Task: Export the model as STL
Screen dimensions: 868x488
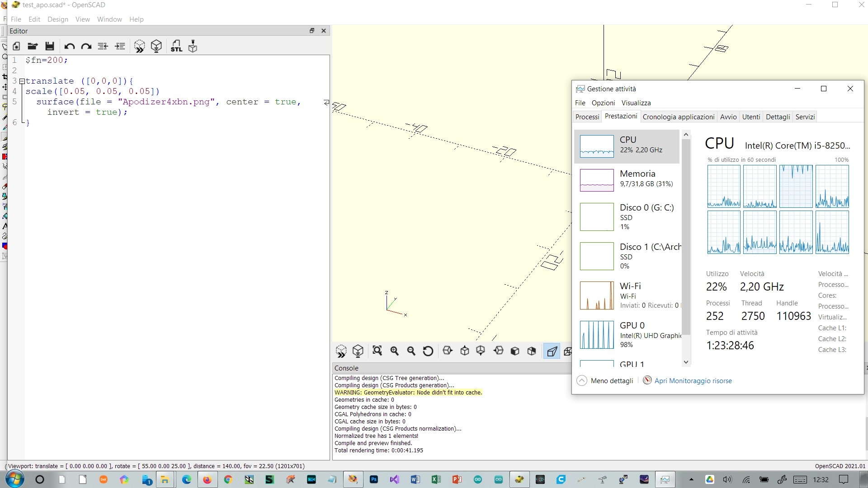Action: coord(176,46)
